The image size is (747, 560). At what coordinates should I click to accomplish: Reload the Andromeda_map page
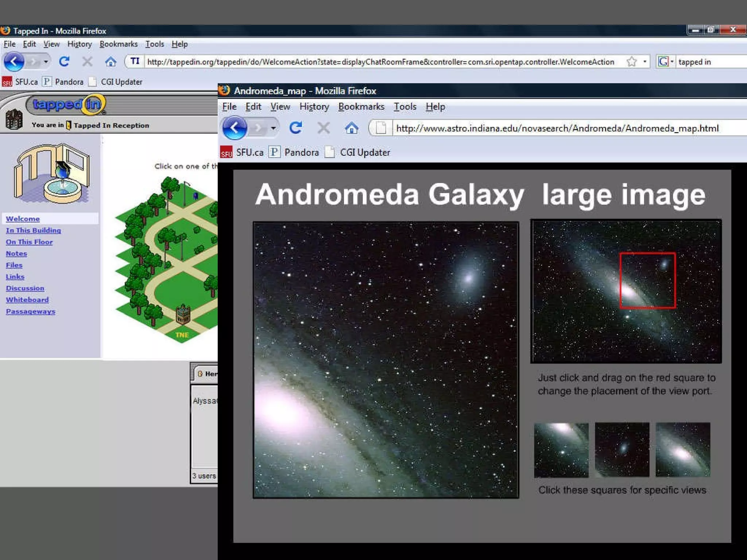pyautogui.click(x=295, y=128)
